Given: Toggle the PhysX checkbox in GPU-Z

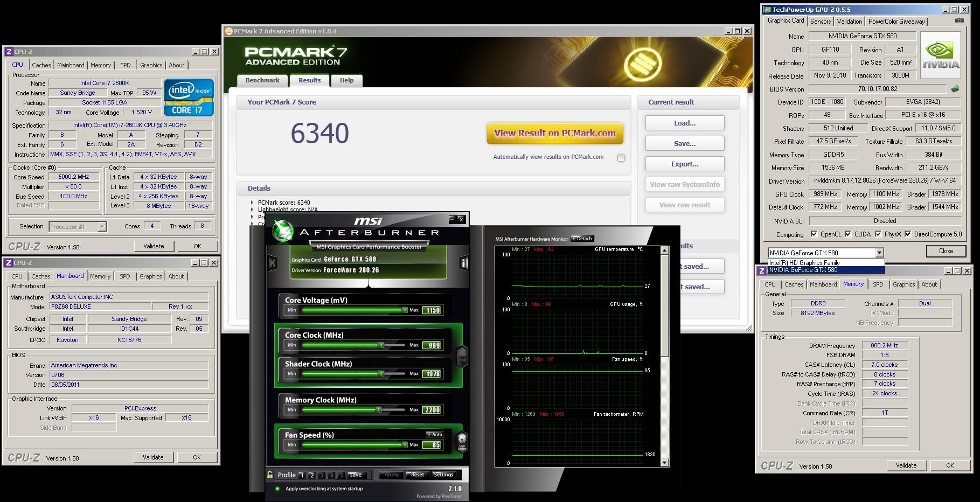Looking at the screenshot, I should pyautogui.click(x=878, y=234).
